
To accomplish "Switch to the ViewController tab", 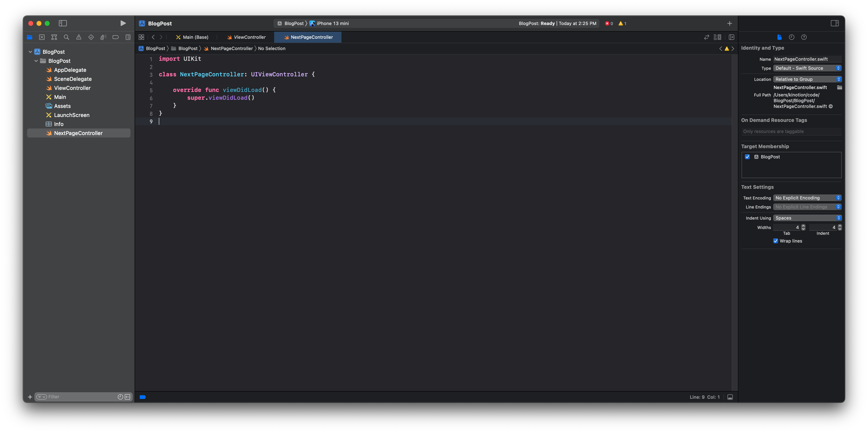I will (249, 37).
